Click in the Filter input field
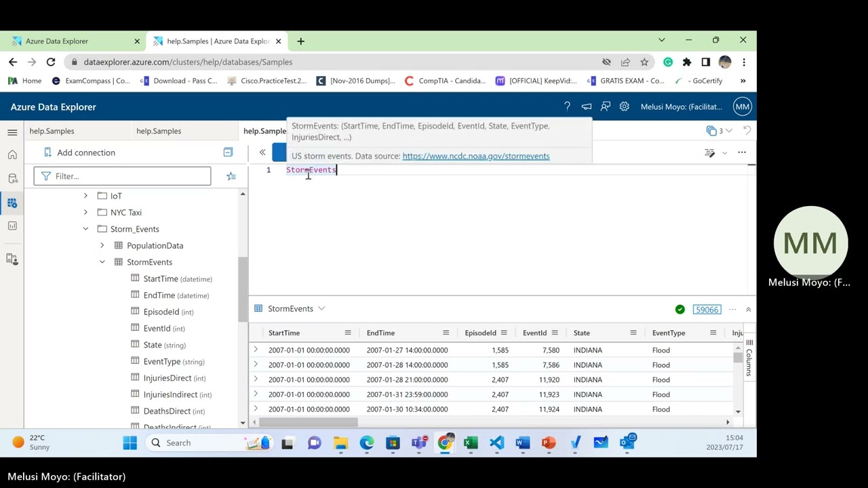868x488 pixels. [x=122, y=176]
